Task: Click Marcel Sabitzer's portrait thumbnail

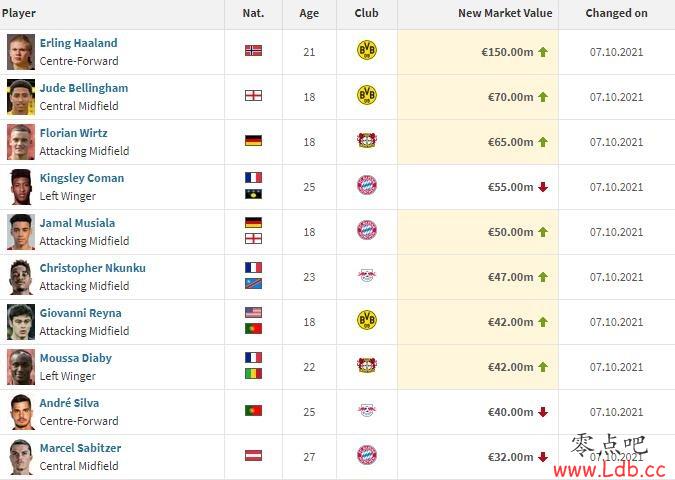Action: (x=21, y=457)
